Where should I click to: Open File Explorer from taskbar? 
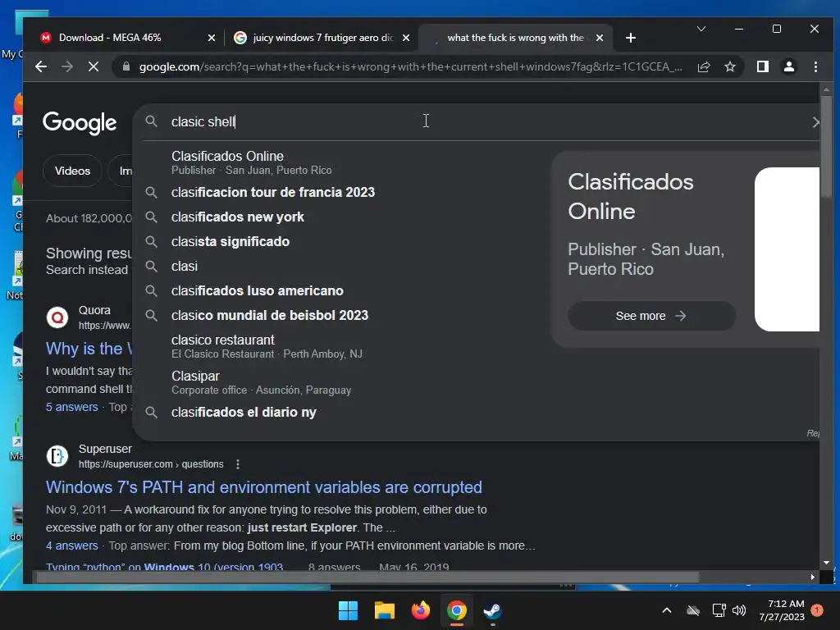click(x=384, y=610)
